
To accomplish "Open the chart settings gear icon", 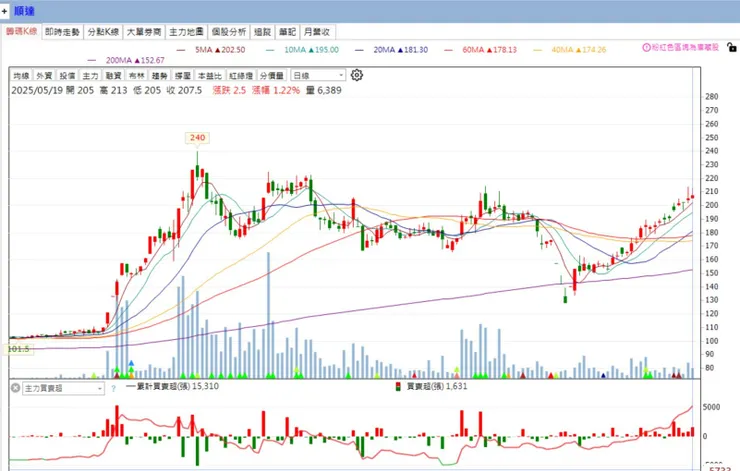I will [x=357, y=75].
